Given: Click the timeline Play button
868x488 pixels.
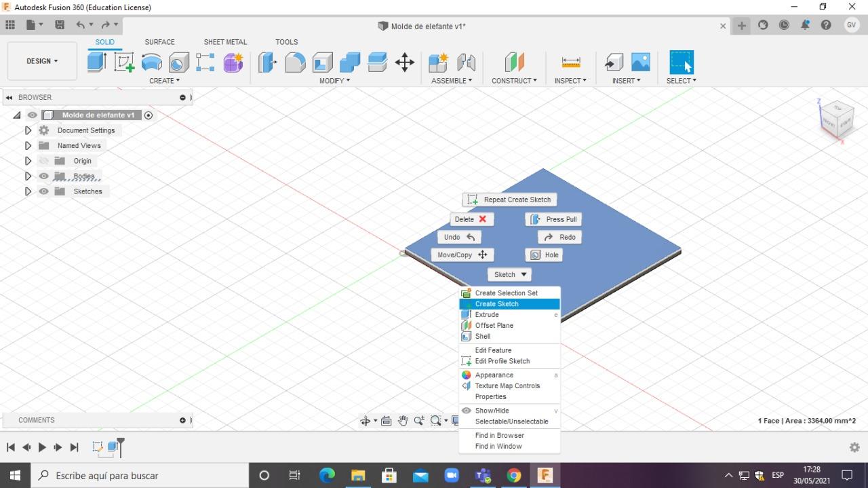Looking at the screenshot, I should point(42,447).
